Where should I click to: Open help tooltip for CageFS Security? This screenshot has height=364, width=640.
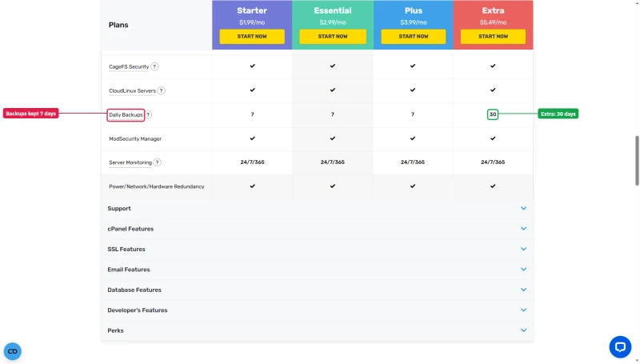click(154, 66)
